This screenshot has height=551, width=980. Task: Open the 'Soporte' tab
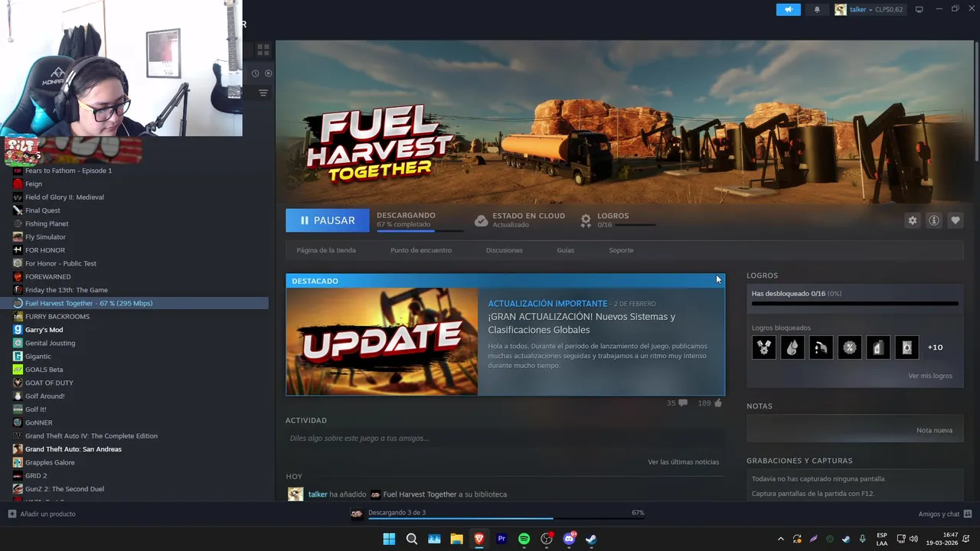(621, 250)
